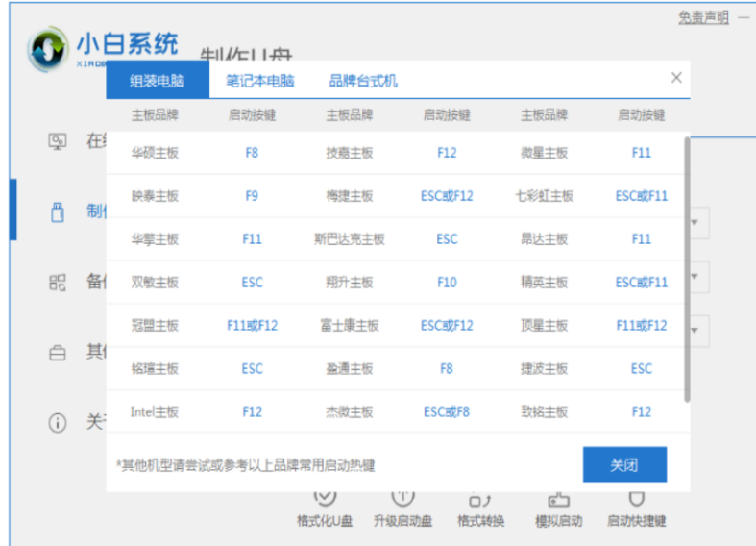Expand the topmost dropdown arrow at right edge
This screenshot has height=546, width=756.
[x=695, y=224]
